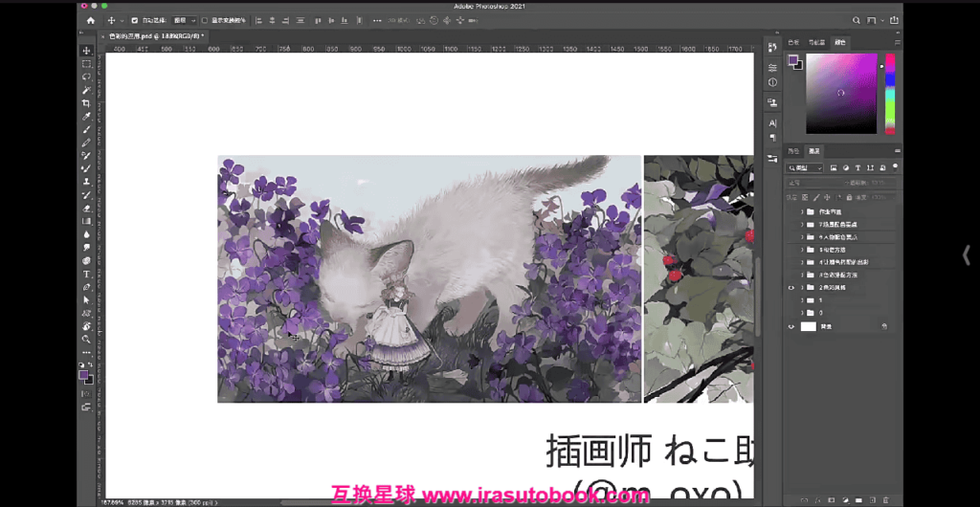Add layer mask icon at Layers bottom
Image resolution: width=980 pixels, height=507 pixels.
point(832,500)
